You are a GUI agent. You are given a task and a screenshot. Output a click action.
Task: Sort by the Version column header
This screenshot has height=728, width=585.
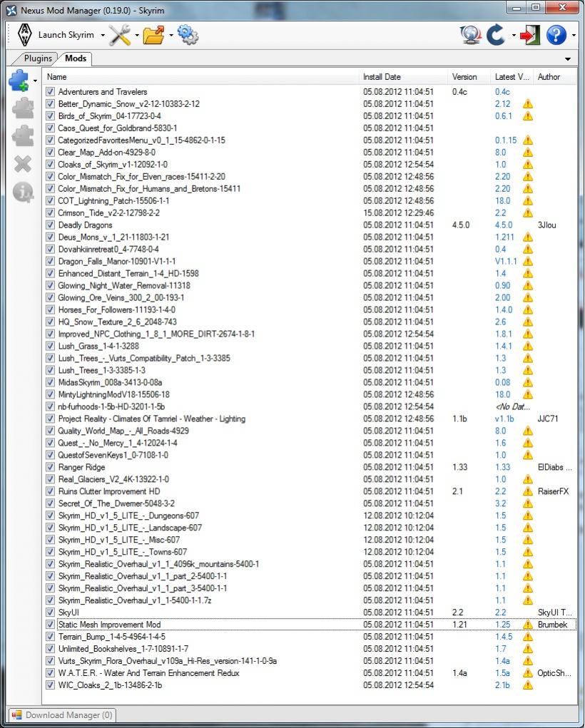469,77
